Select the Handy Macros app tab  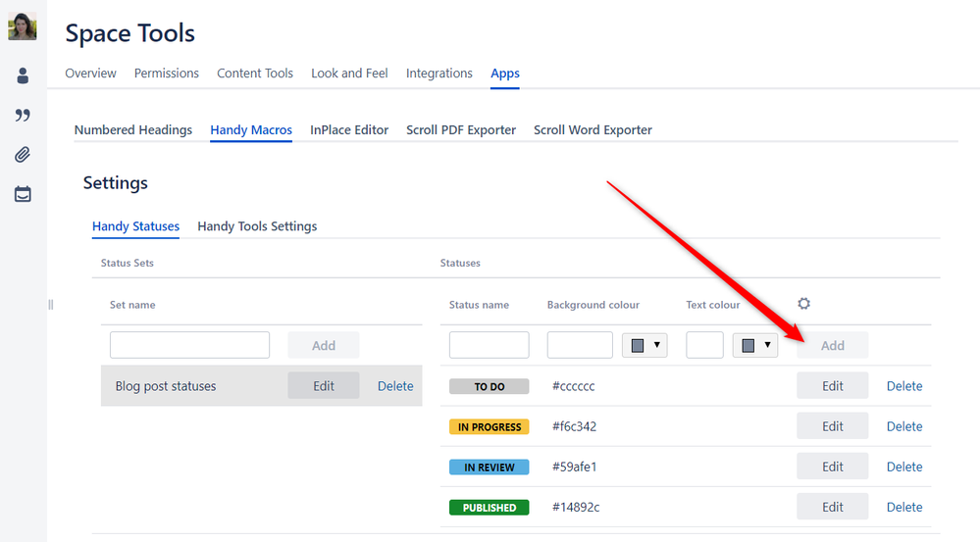point(251,130)
